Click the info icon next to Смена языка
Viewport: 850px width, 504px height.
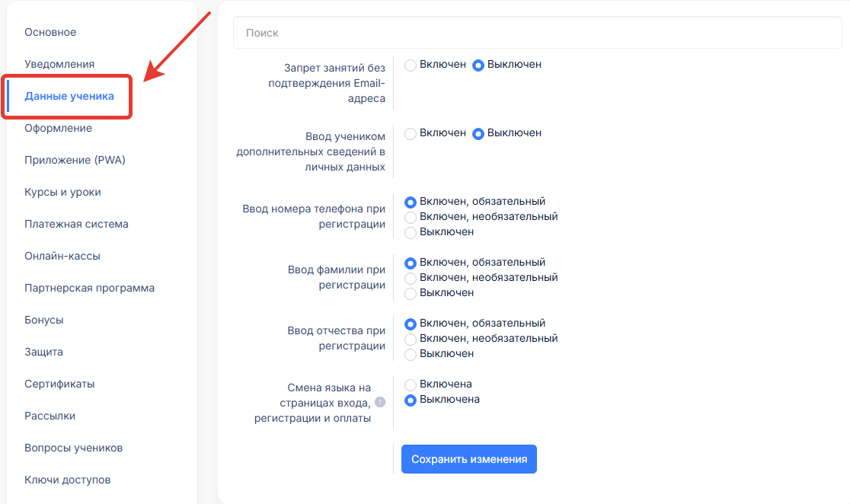[380, 402]
